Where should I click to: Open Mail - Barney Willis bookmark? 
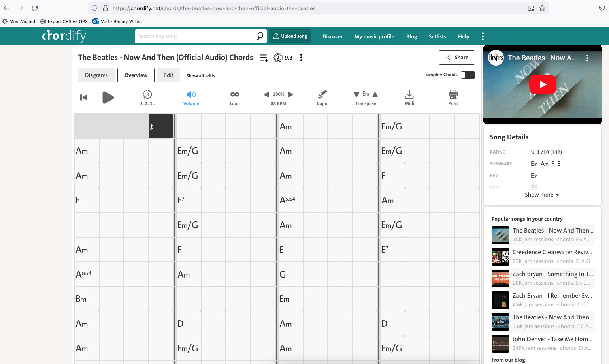(x=119, y=21)
